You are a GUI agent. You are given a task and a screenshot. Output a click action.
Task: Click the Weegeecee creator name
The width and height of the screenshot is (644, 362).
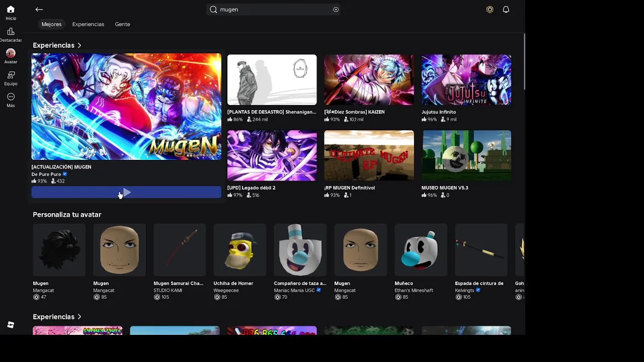226,290
